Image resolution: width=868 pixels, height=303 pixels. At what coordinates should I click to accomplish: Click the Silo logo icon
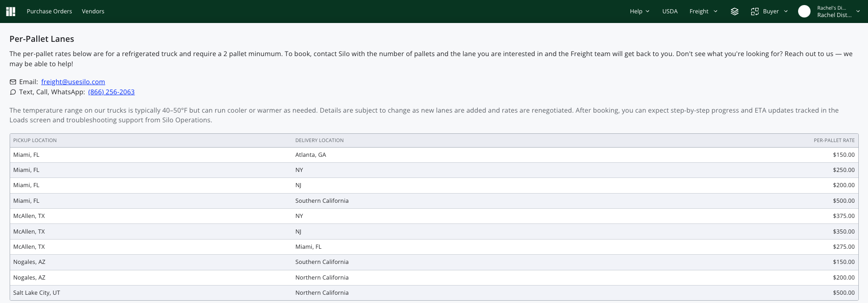click(11, 11)
